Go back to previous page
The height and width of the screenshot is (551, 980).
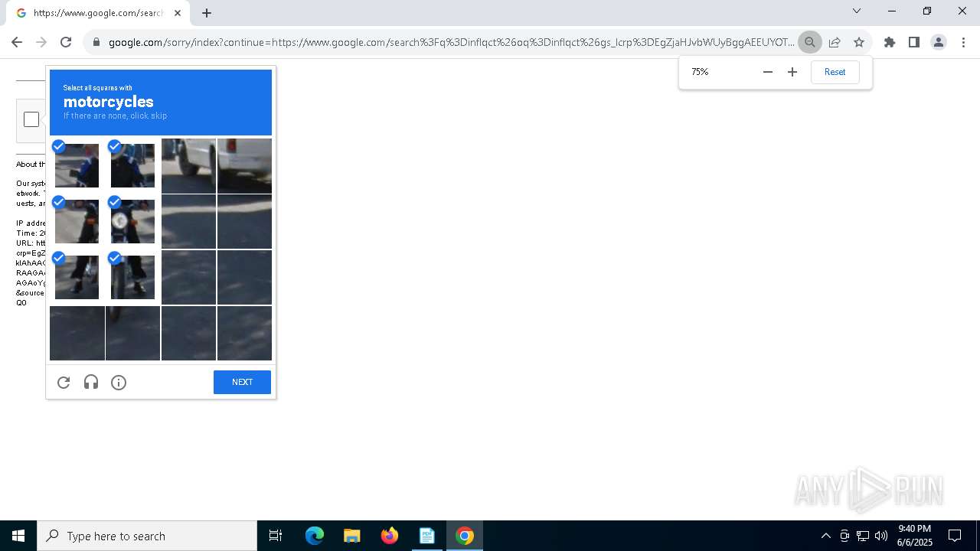click(17, 42)
